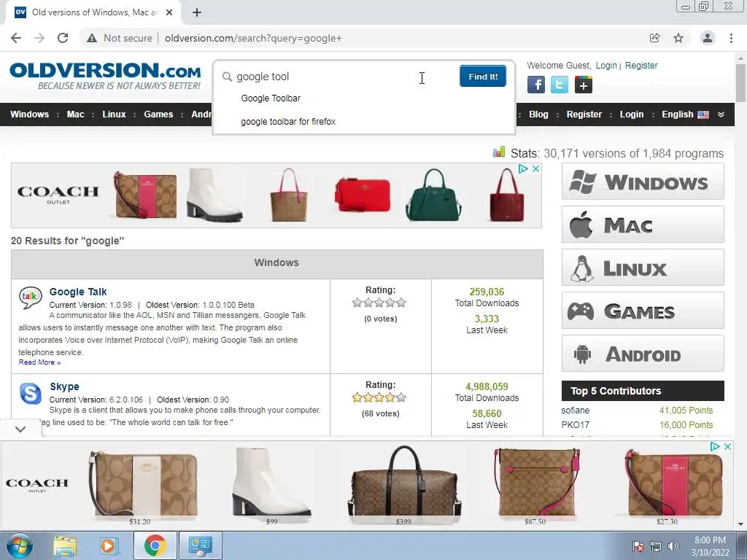
Task: Open the Windows nav menu item
Action: point(29,114)
